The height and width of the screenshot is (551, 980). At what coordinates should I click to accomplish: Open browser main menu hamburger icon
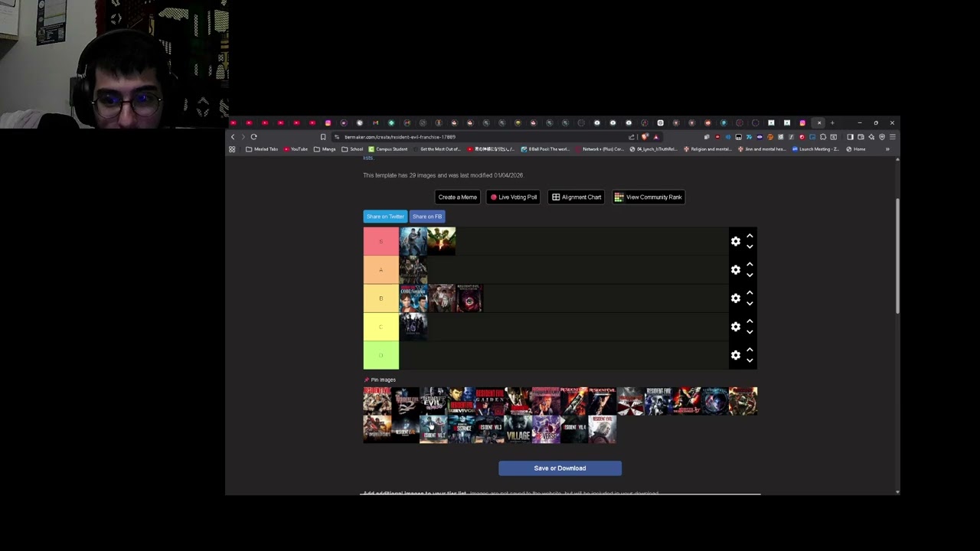(x=892, y=137)
